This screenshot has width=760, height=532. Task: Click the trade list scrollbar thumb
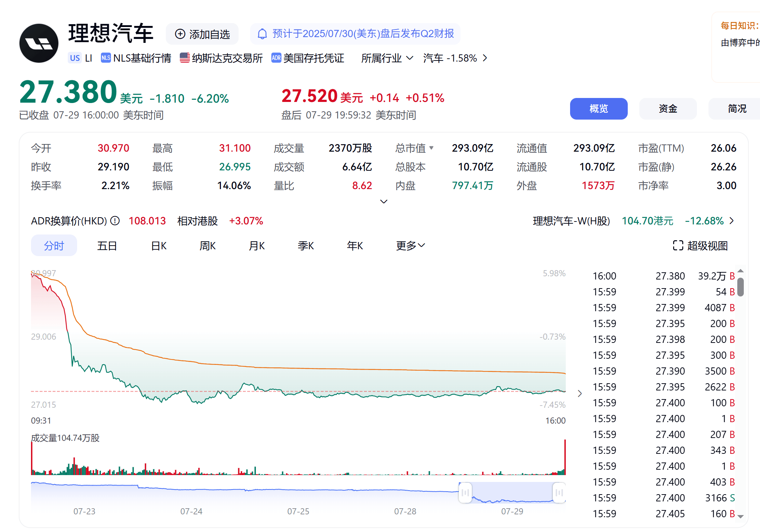point(741,287)
